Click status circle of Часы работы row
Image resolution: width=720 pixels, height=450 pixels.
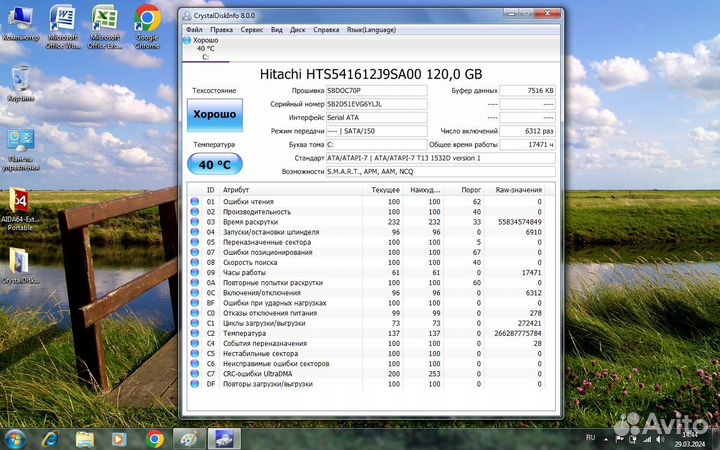(x=195, y=272)
